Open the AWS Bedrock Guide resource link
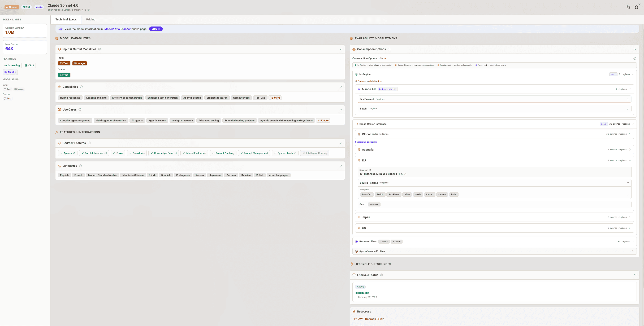 (369, 319)
